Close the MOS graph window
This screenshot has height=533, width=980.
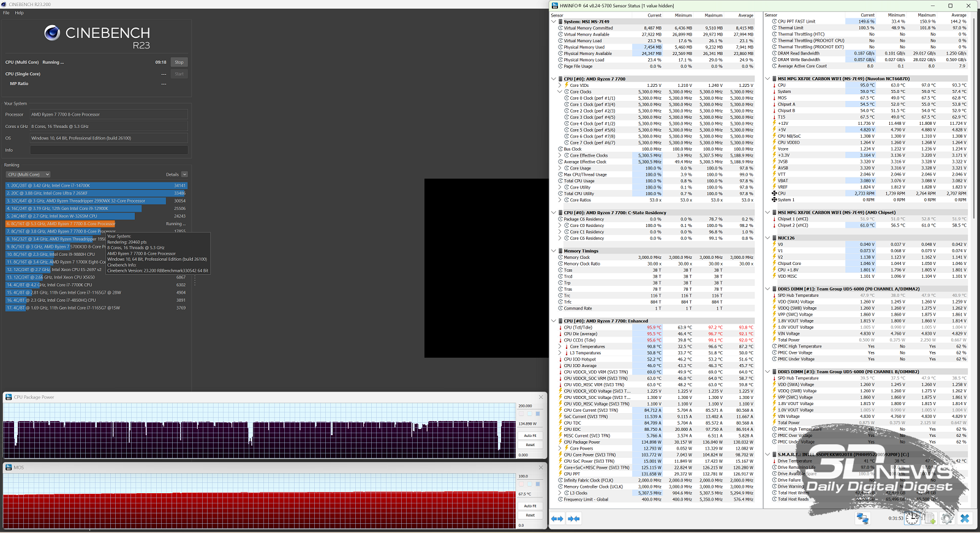pyautogui.click(x=541, y=467)
